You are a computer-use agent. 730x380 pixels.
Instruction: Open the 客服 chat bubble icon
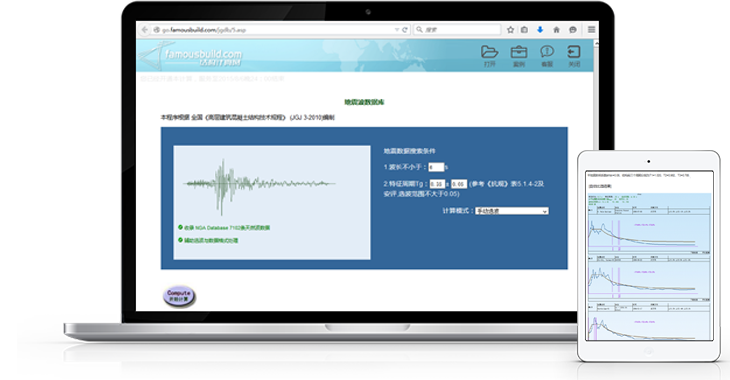[x=547, y=56]
